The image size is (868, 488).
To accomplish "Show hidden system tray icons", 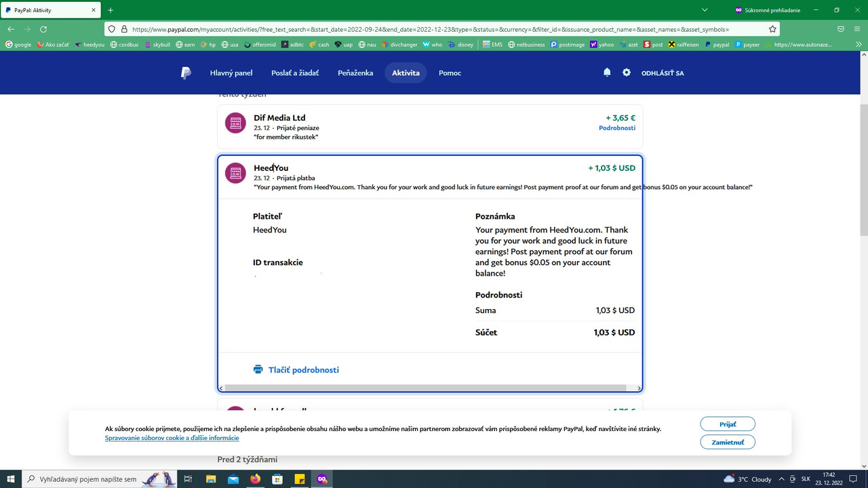I will pos(782,479).
